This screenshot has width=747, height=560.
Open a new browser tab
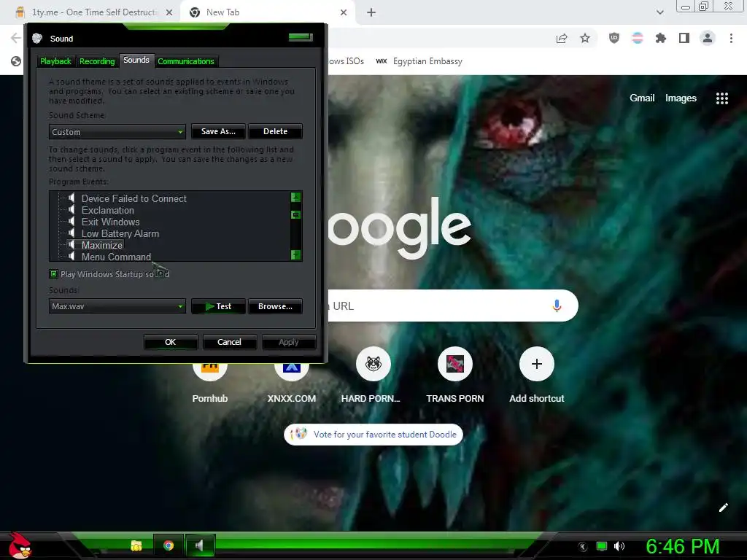[x=371, y=12]
